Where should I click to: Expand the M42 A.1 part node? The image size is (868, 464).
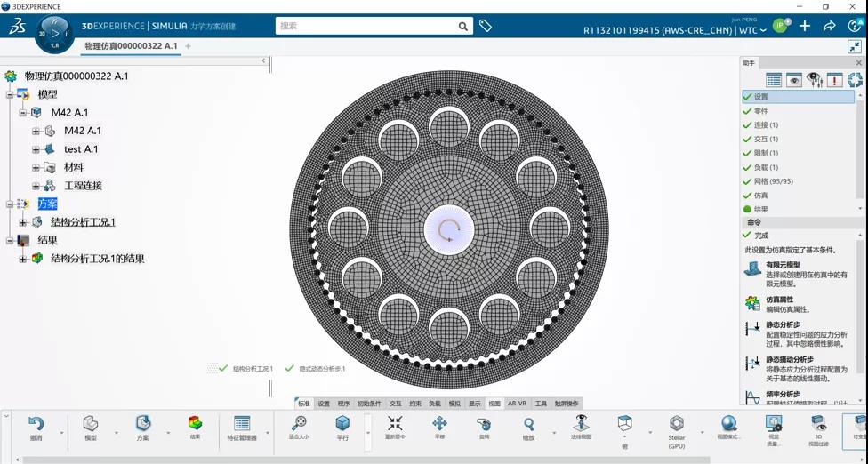36,131
